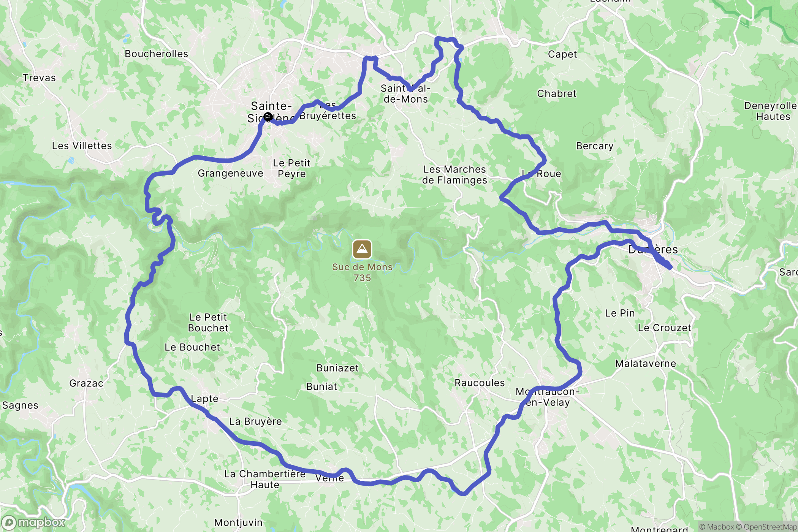This screenshot has width=798, height=532.
Task: Click the Les Marches de Flaminges label
Action: pyautogui.click(x=454, y=175)
